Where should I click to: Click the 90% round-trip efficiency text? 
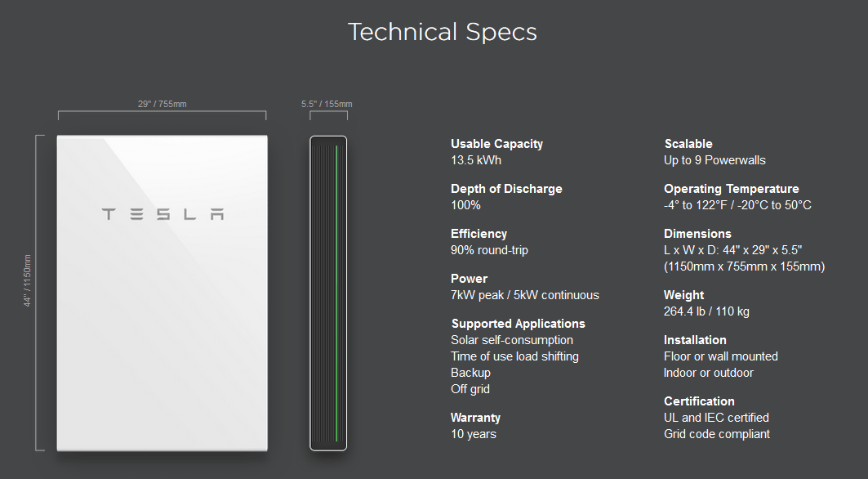tap(489, 250)
